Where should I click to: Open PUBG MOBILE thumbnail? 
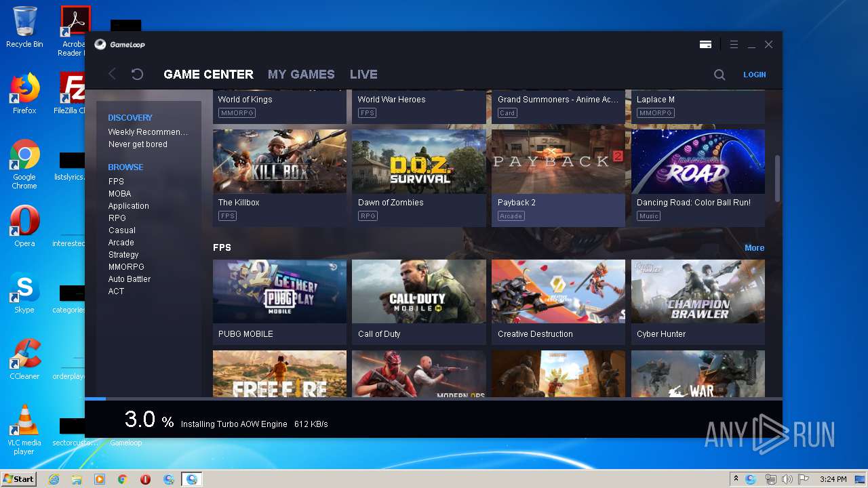click(x=279, y=291)
